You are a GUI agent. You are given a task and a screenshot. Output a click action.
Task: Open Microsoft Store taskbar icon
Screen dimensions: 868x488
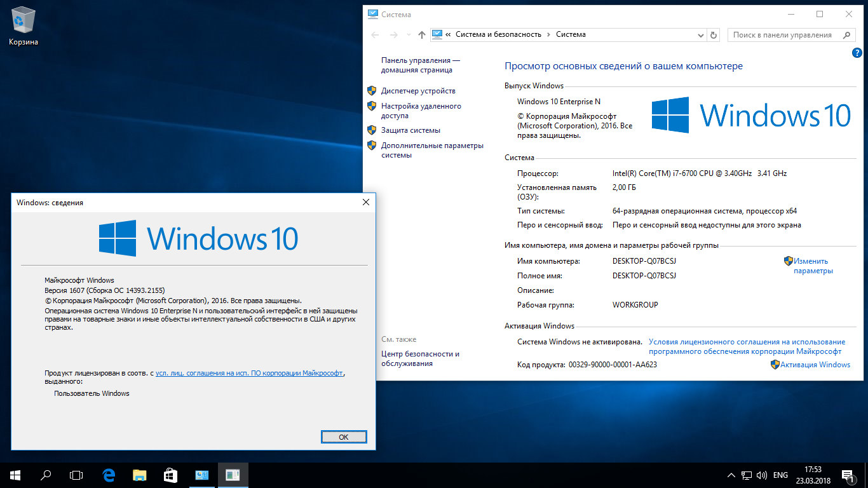click(x=170, y=475)
